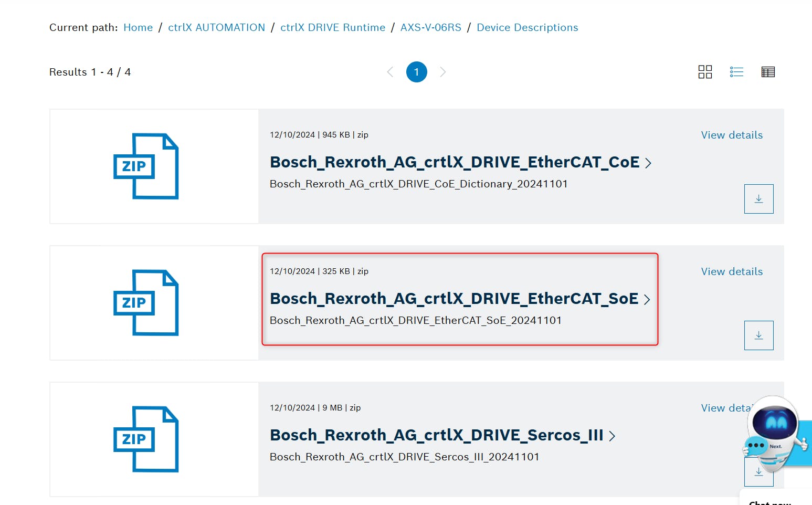Open Bosch_Rexroth_AG_crtlX_DRIVE_EtherCAT_SoE title link
Screen dimensions: 812x505
tap(454, 299)
